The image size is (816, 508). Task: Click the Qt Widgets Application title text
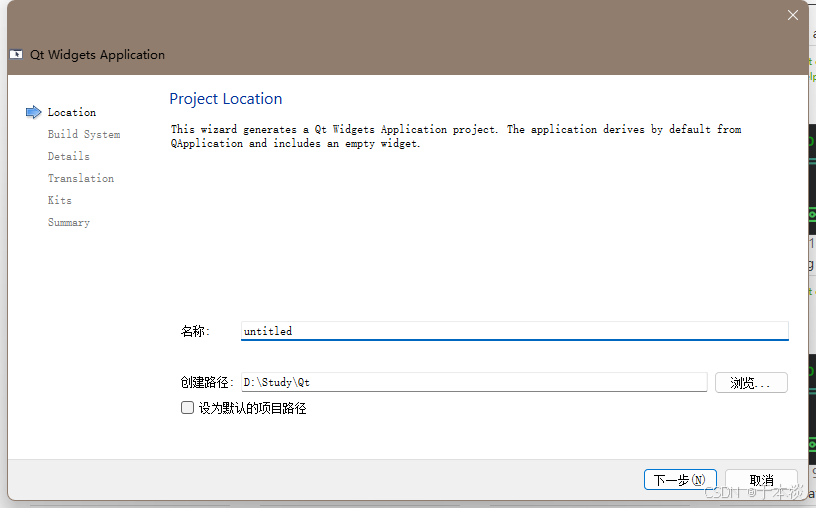click(97, 55)
